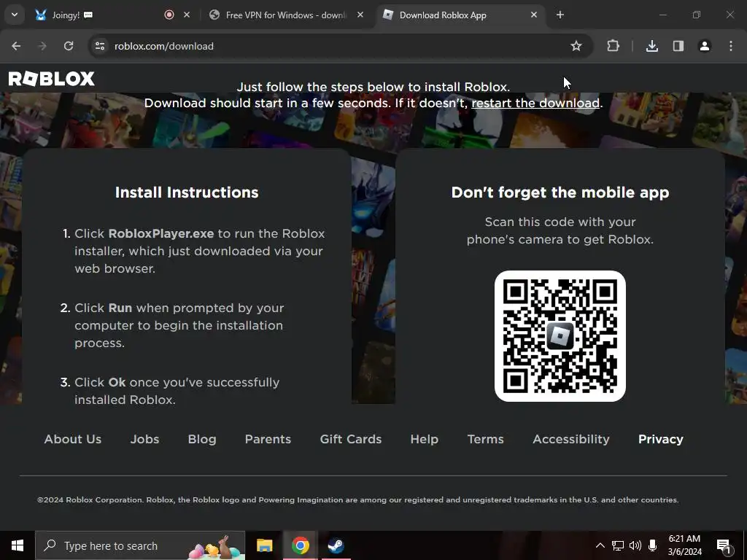Click the Roblox logo
This screenshot has width=747, height=560.
[x=52, y=79]
